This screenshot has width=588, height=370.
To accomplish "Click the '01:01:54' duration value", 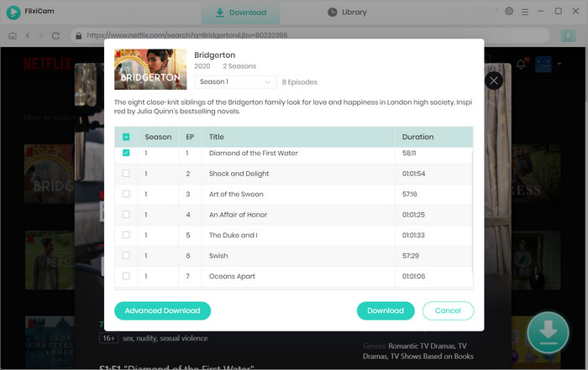I will pyautogui.click(x=413, y=174).
